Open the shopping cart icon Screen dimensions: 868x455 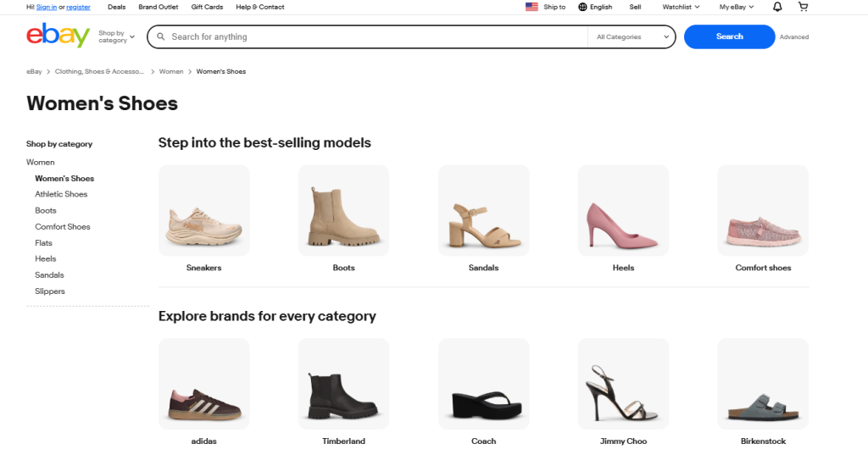[803, 7]
